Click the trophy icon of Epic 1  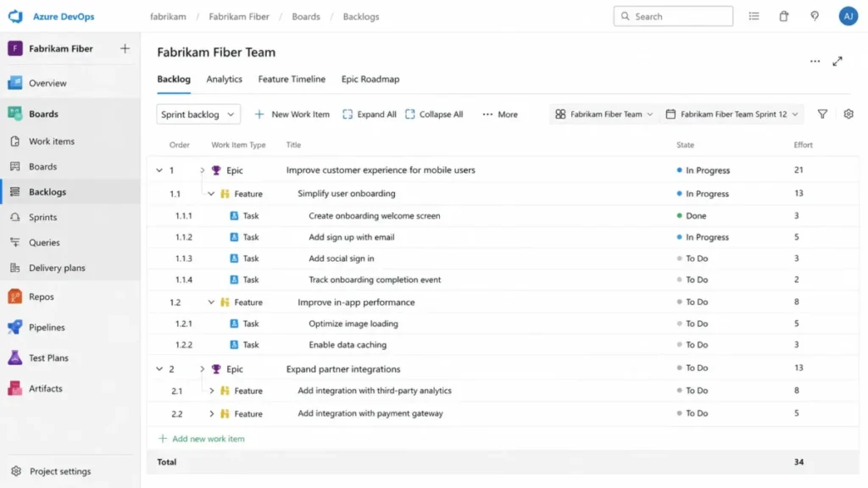[216, 169]
